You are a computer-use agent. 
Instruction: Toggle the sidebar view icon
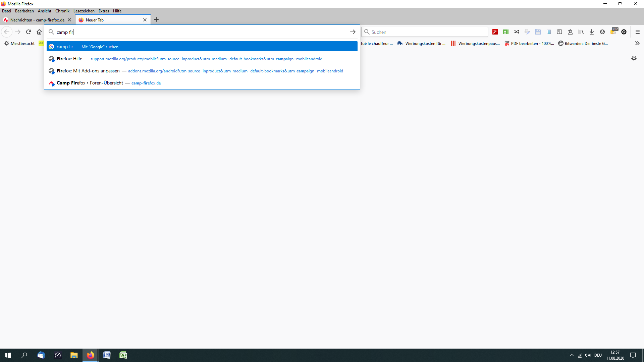pos(559,32)
